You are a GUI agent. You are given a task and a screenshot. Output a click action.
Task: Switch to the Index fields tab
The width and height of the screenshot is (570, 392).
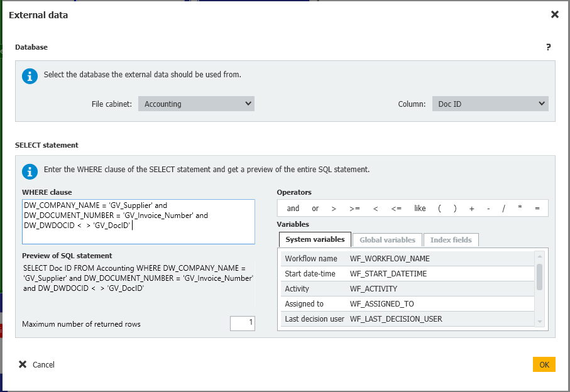[x=451, y=240]
